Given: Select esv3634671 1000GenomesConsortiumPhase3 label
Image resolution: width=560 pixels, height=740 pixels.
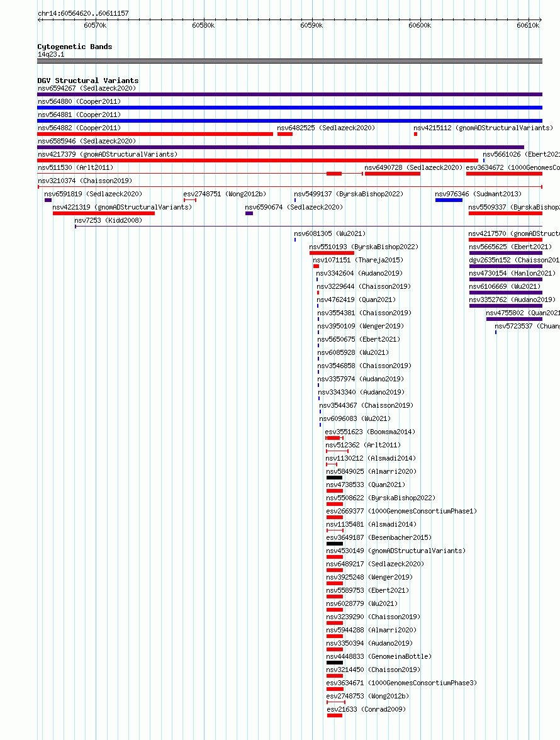Looking at the screenshot, I should pos(401,683).
